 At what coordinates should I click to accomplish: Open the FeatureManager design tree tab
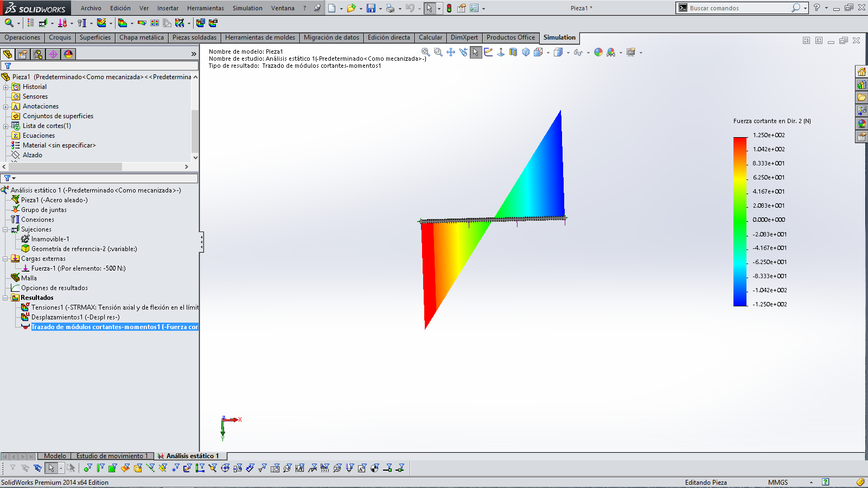[x=8, y=54]
